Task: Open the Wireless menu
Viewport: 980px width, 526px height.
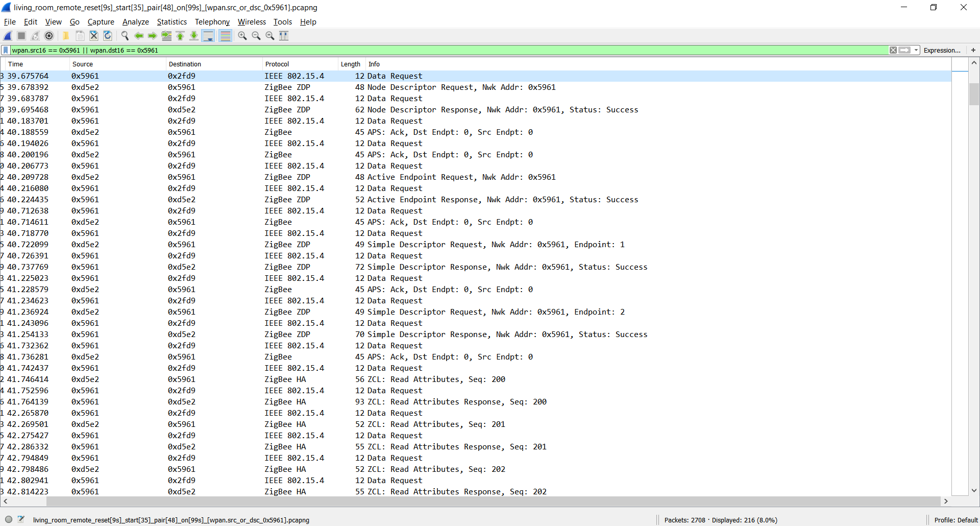Action: (252, 22)
